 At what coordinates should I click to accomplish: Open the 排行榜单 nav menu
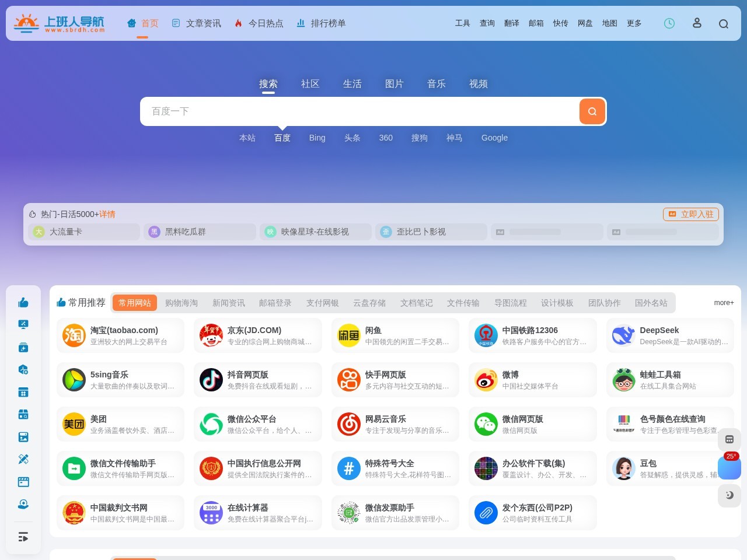click(322, 23)
